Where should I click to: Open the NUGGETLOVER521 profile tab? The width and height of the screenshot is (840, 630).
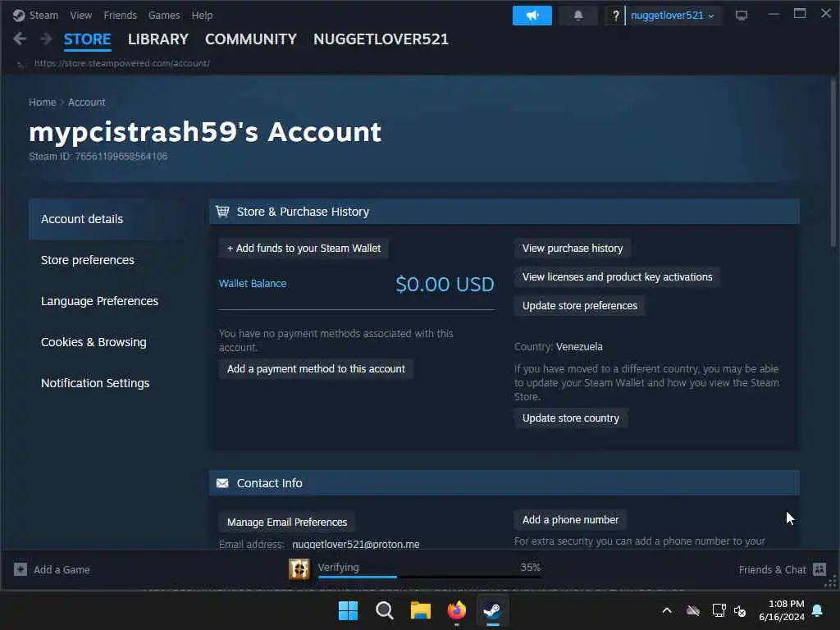(381, 39)
